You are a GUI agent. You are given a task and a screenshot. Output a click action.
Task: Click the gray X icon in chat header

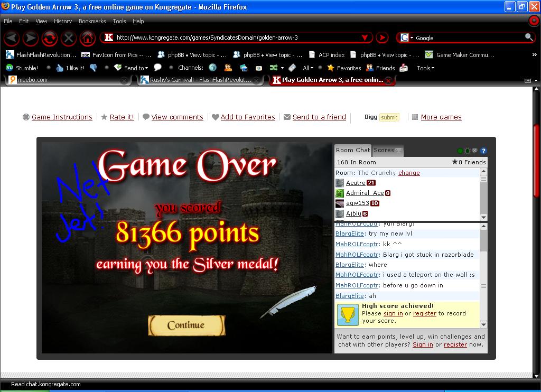click(x=475, y=151)
